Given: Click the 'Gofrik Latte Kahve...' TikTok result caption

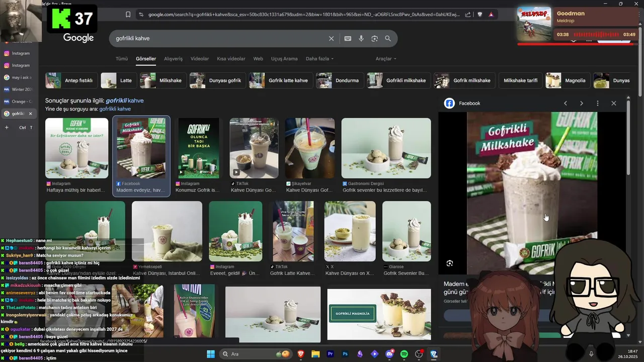Looking at the screenshot, I should (x=292, y=274).
